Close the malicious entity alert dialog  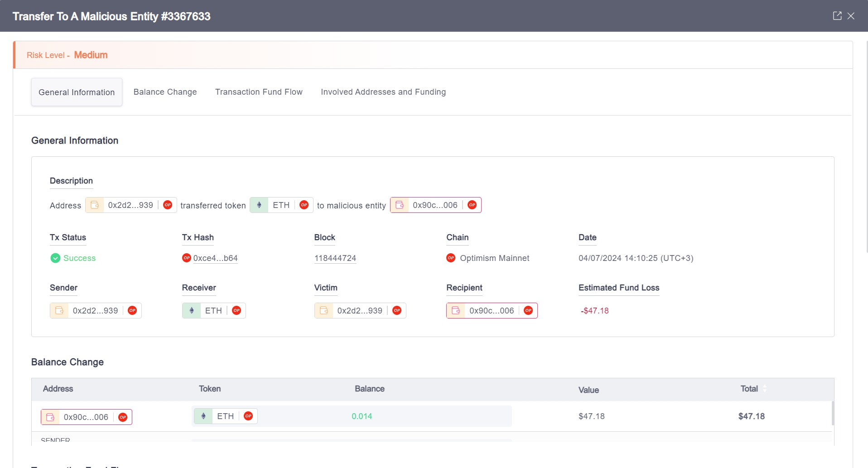click(851, 16)
